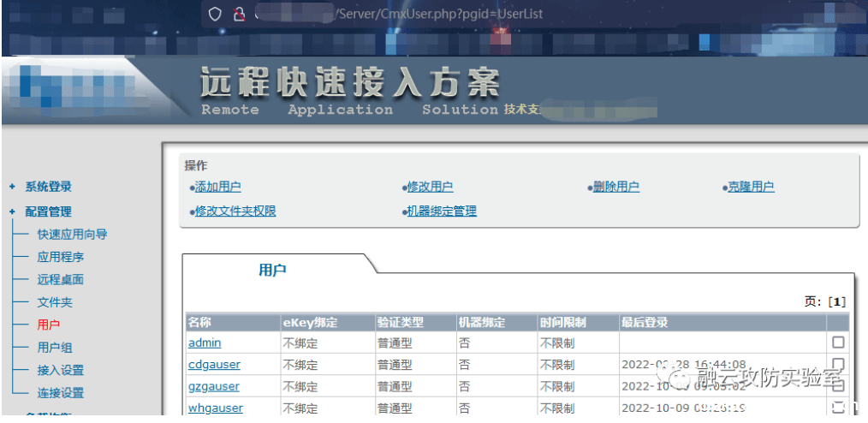Click the insecure connection lock icon
868x423 pixels.
coord(239,14)
